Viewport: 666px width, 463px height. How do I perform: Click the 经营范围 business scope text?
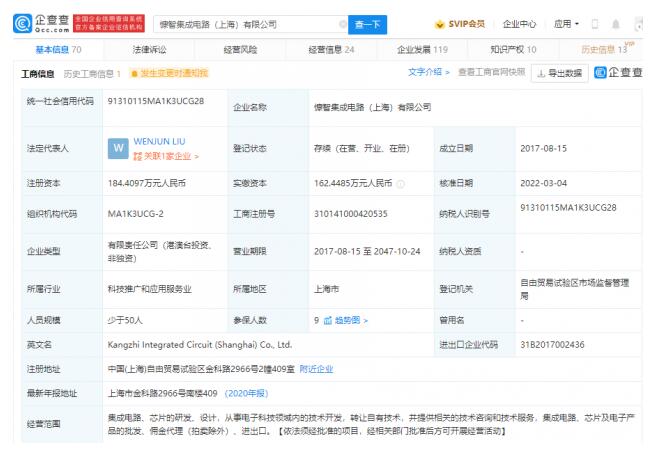coord(371,424)
